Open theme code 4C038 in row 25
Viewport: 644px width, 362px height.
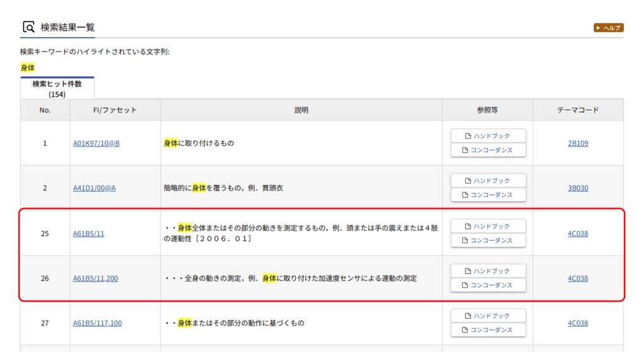(578, 234)
